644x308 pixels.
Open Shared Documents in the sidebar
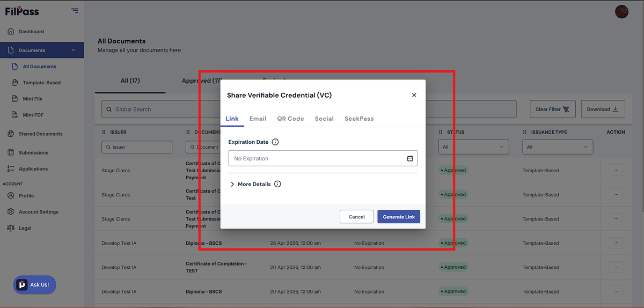[41, 134]
